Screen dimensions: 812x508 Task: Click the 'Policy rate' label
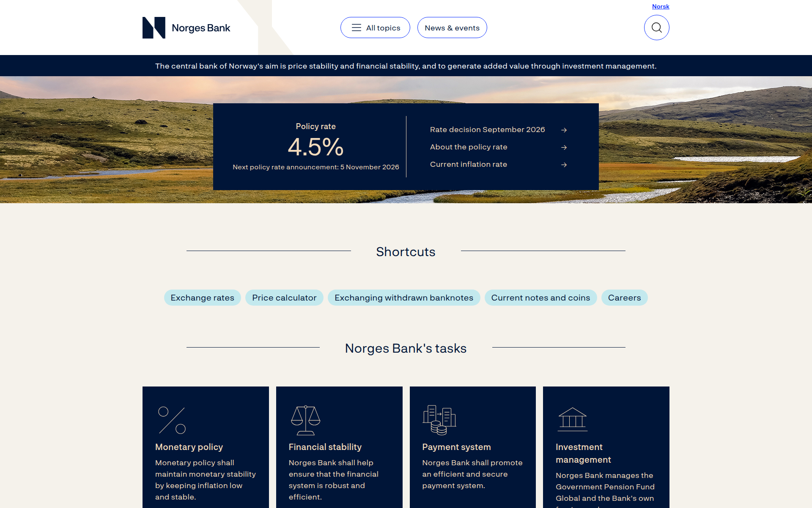[315, 126]
